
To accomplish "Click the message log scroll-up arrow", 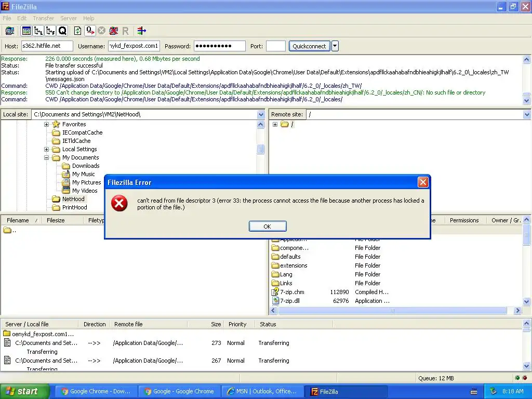I will tap(527, 60).
